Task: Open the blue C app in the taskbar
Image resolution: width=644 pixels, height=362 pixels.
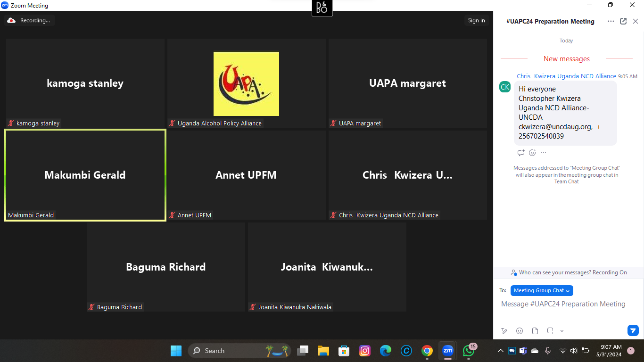Action: [406, 351]
